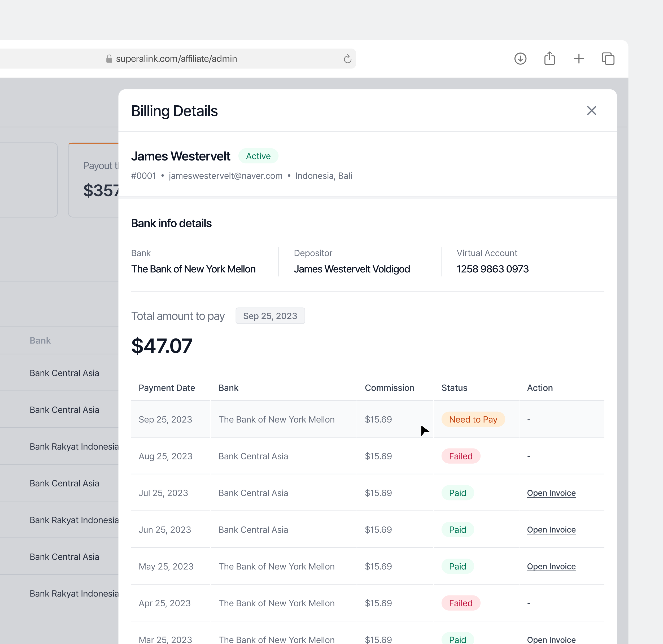Click the browser share icon
663x644 pixels.
coord(550,58)
